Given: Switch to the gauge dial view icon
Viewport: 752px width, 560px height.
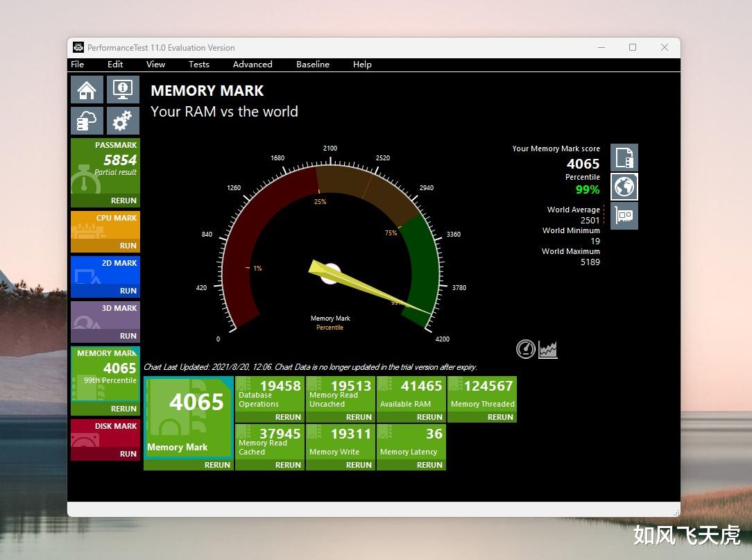Looking at the screenshot, I should (526, 349).
